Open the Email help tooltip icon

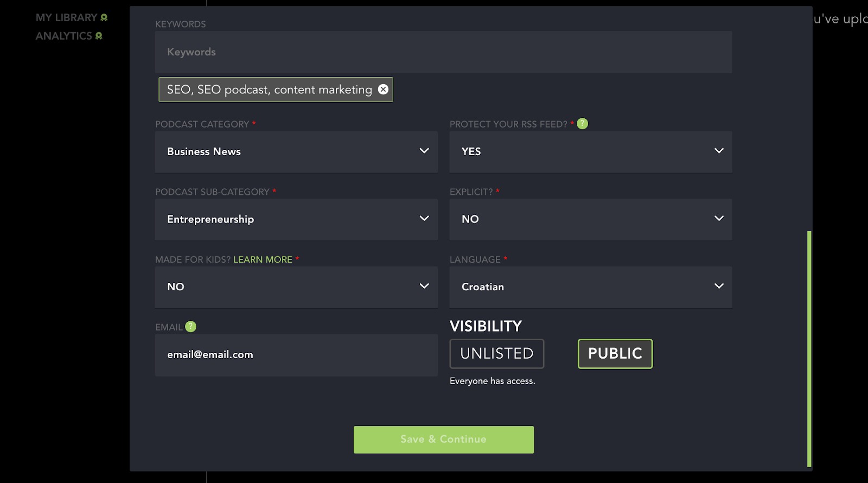coord(190,327)
